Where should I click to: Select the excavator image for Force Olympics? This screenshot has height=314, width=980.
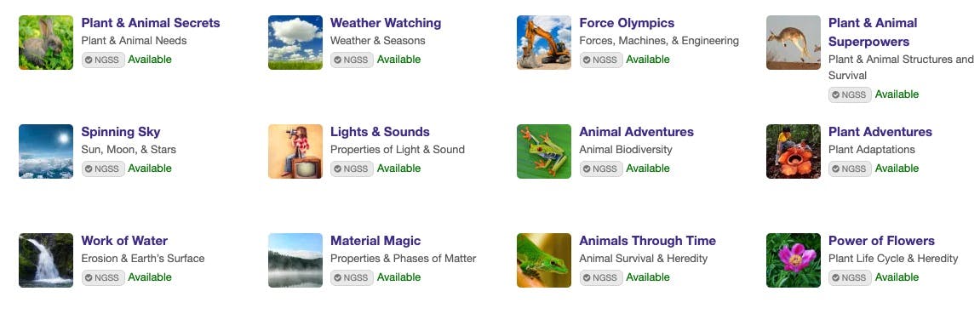click(x=544, y=43)
